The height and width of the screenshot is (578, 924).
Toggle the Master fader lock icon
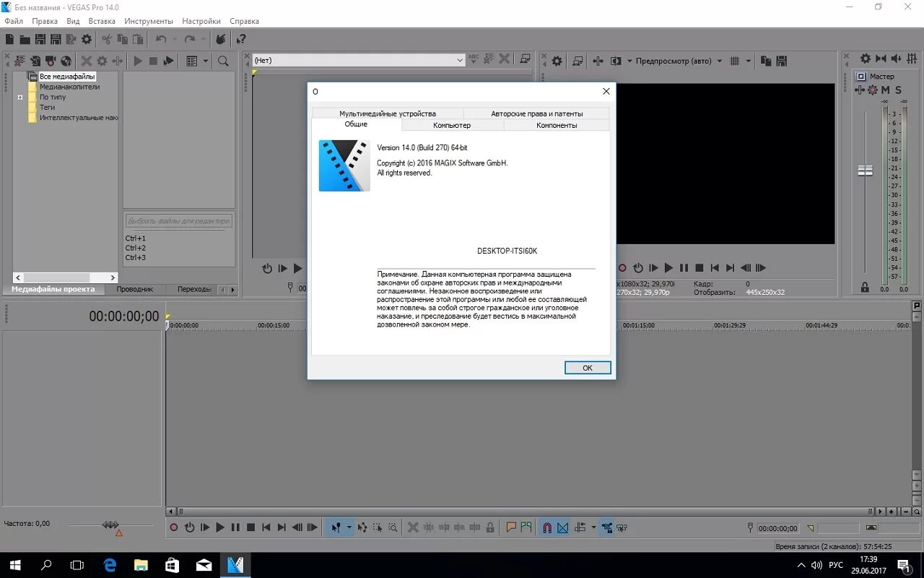pos(865,288)
